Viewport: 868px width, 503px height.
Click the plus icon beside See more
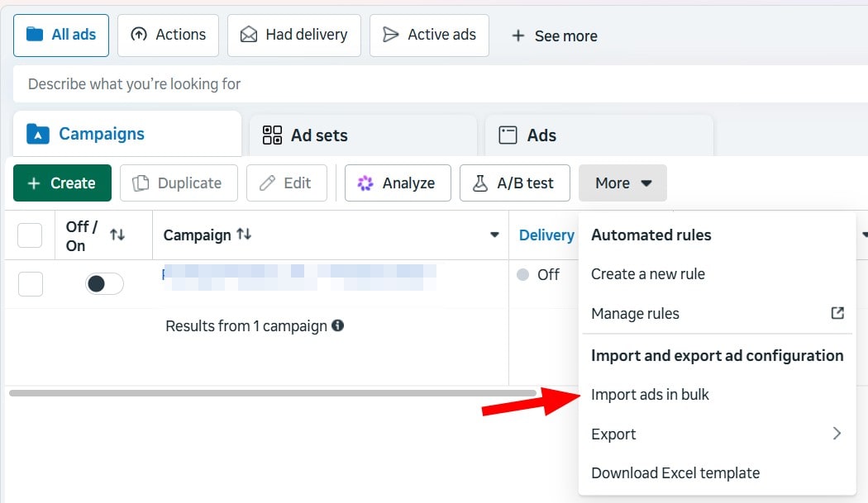(518, 36)
